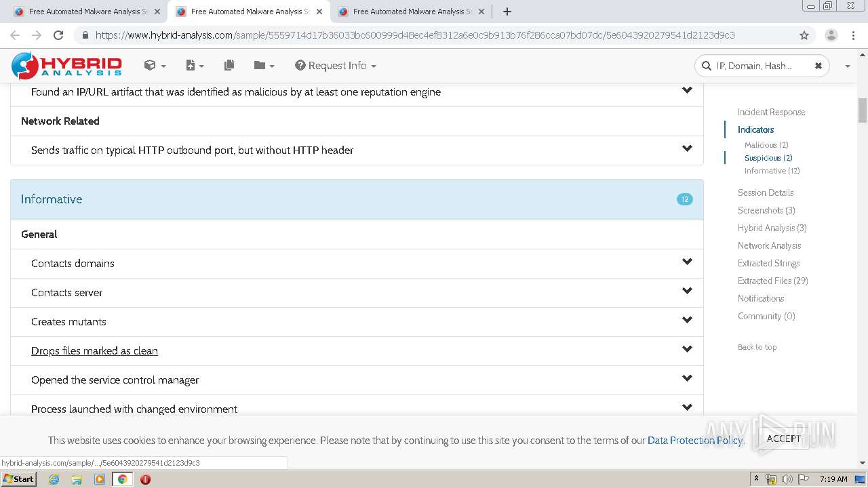Jump to Extracted Strings
Image resolution: width=868 pixels, height=488 pixels.
pyautogui.click(x=768, y=264)
